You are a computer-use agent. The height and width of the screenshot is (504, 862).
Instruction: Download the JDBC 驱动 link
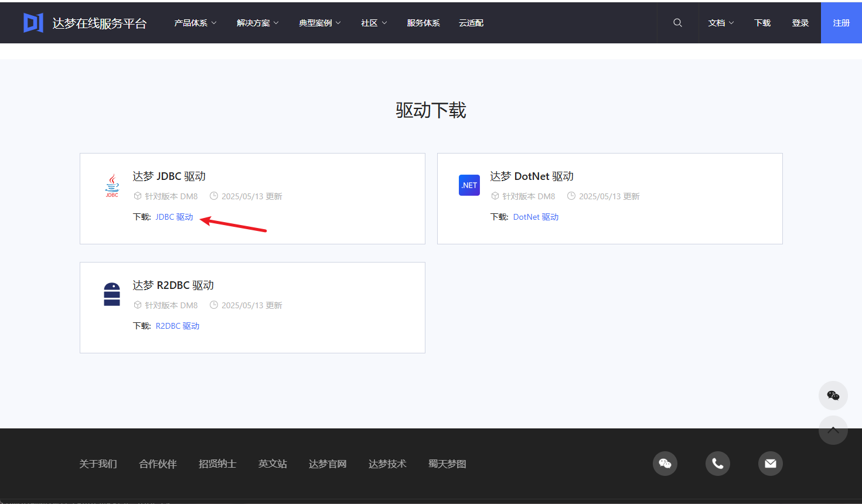[x=174, y=217]
